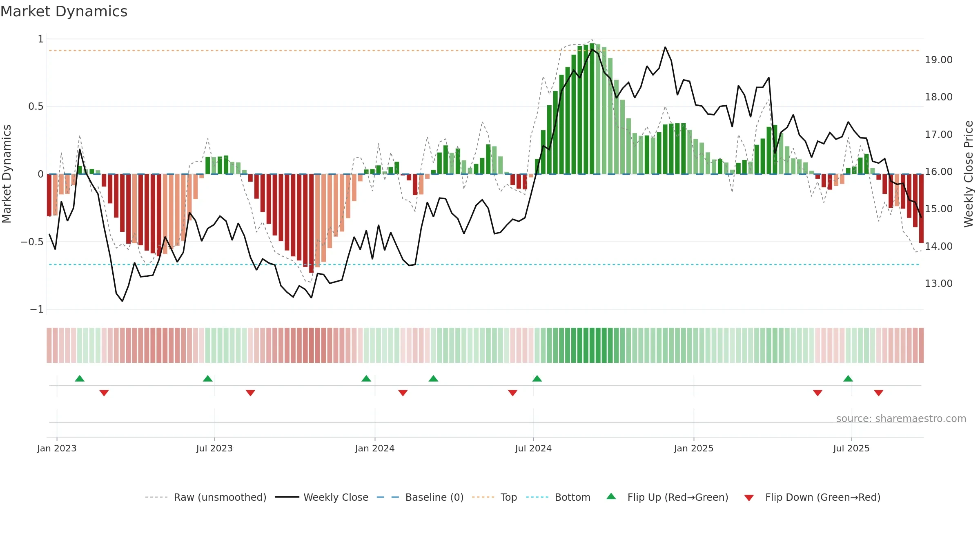This screenshot has width=980, height=551.
Task: Toggle the Raw (unsmoothed) legend entry
Action: (205, 498)
